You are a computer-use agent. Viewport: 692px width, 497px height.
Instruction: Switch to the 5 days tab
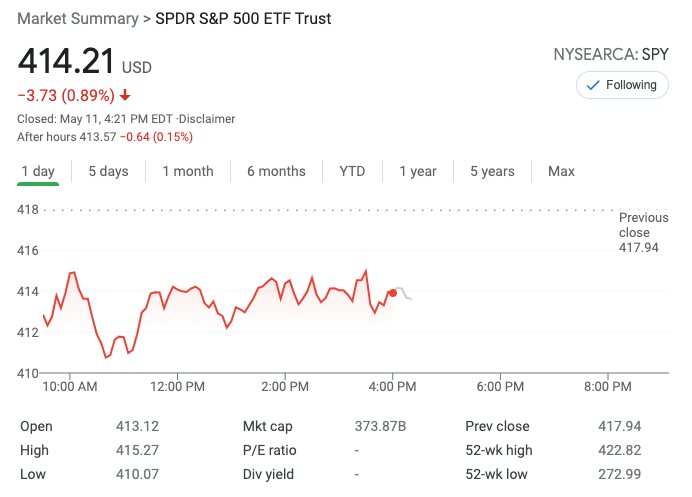(108, 171)
